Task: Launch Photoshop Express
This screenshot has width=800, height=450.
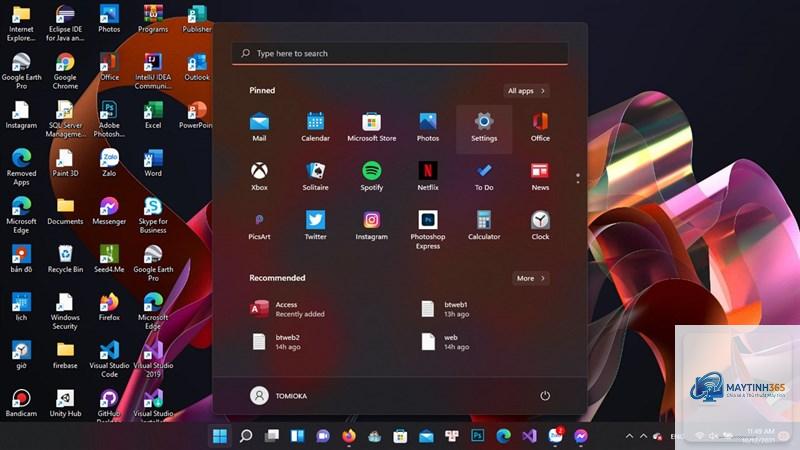Action: pos(428,230)
